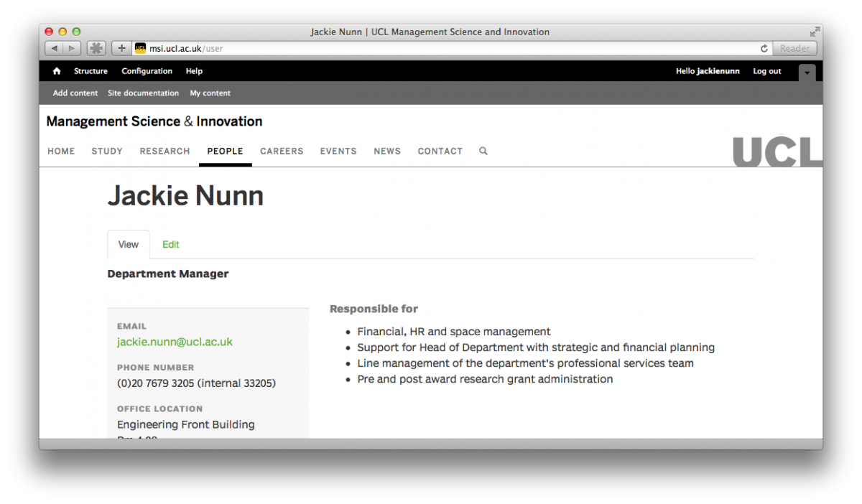Go to the HOME navigation item

(x=61, y=151)
